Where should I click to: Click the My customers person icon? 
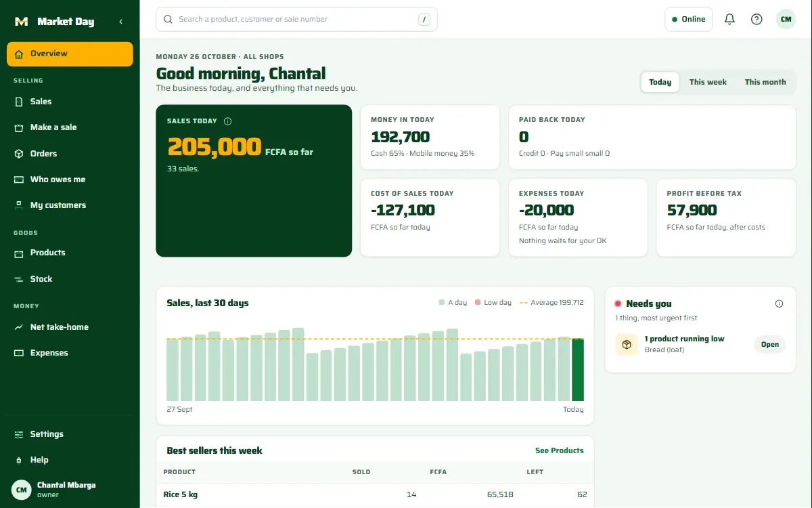tap(18, 205)
